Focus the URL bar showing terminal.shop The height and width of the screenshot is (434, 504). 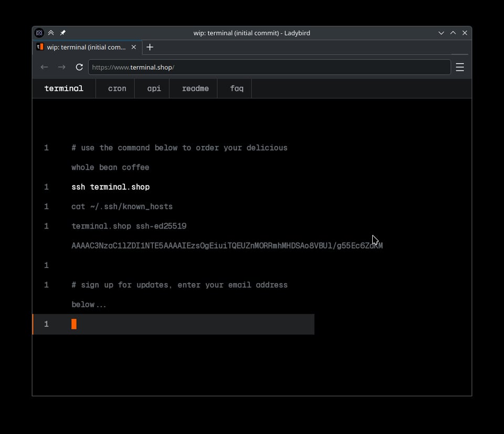click(x=269, y=67)
